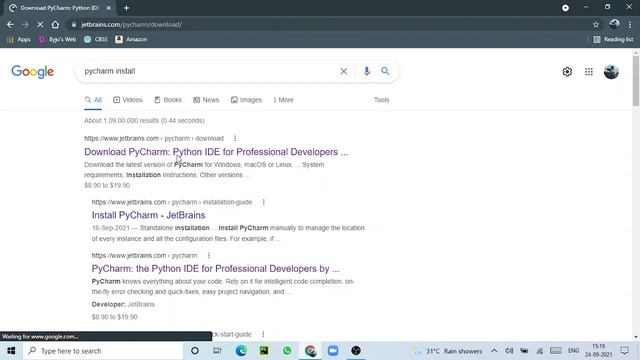Switch to Books results
This screenshot has width=640, height=360.
coord(168,100)
